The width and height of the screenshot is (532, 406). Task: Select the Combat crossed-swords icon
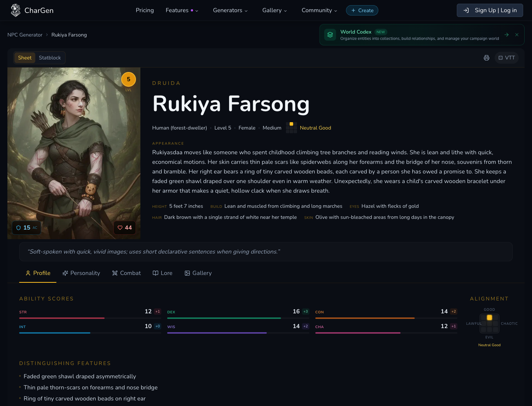[115, 273]
